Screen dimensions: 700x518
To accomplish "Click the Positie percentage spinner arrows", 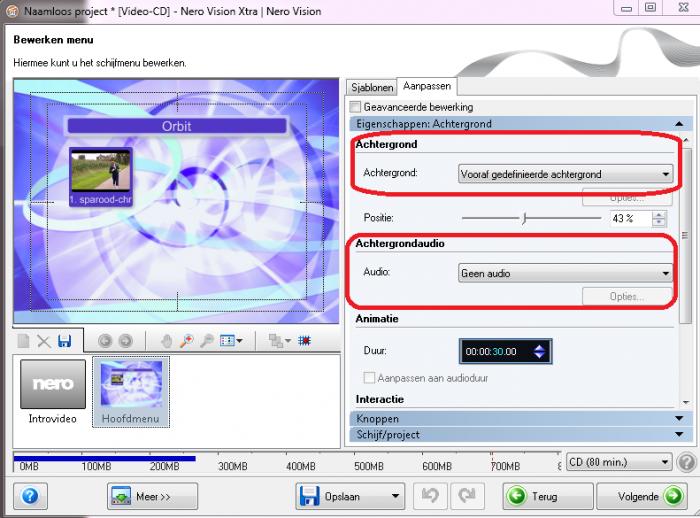I will pyautogui.click(x=659, y=218).
